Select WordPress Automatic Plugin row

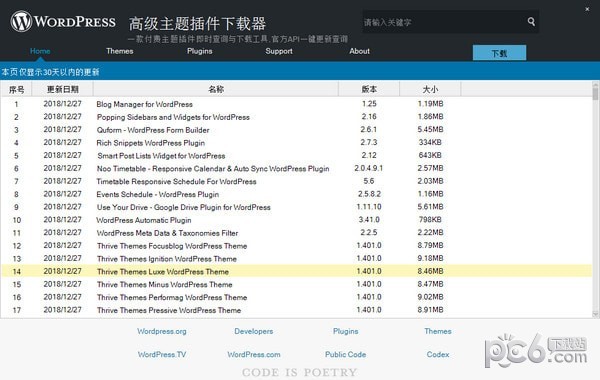click(297, 220)
